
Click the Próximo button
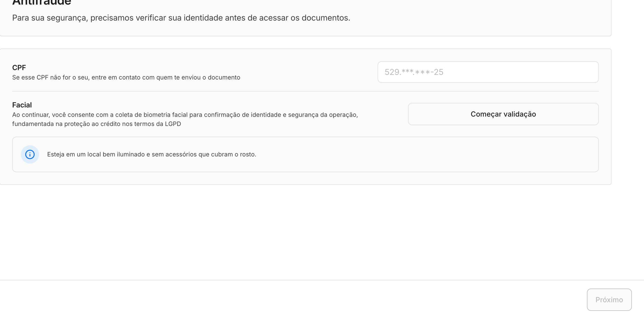point(609,300)
